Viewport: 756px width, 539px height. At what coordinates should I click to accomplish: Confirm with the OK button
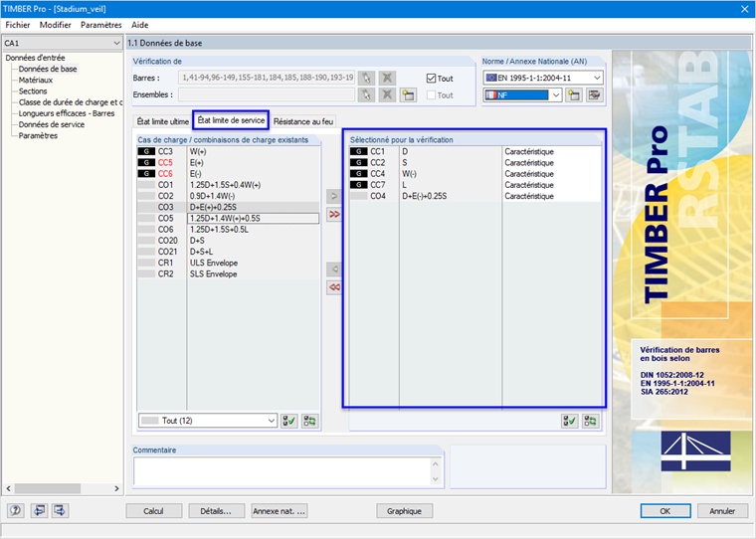pos(665,511)
